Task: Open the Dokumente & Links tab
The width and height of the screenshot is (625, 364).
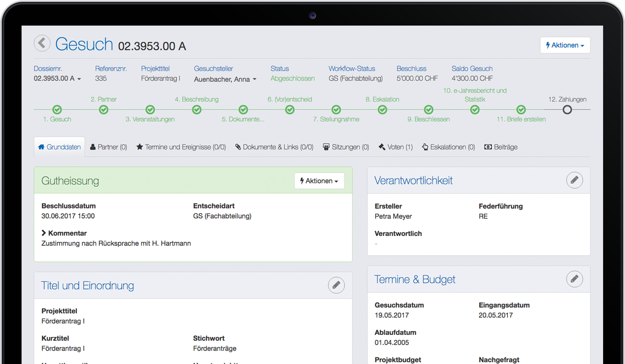Action: click(x=274, y=147)
